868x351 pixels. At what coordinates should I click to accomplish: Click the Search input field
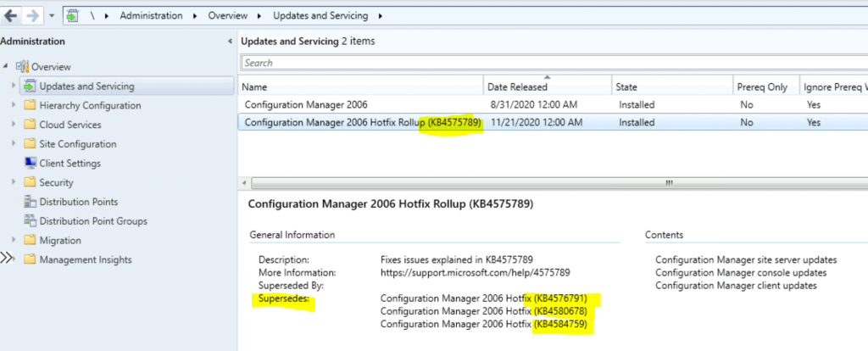point(554,63)
